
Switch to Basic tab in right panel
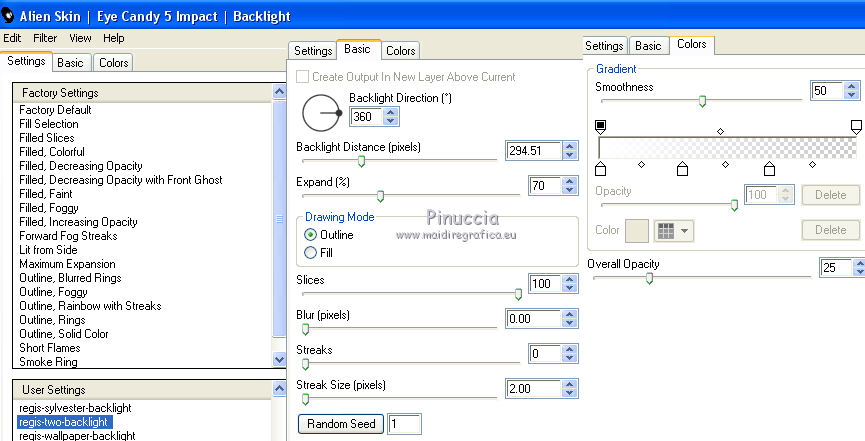point(648,46)
